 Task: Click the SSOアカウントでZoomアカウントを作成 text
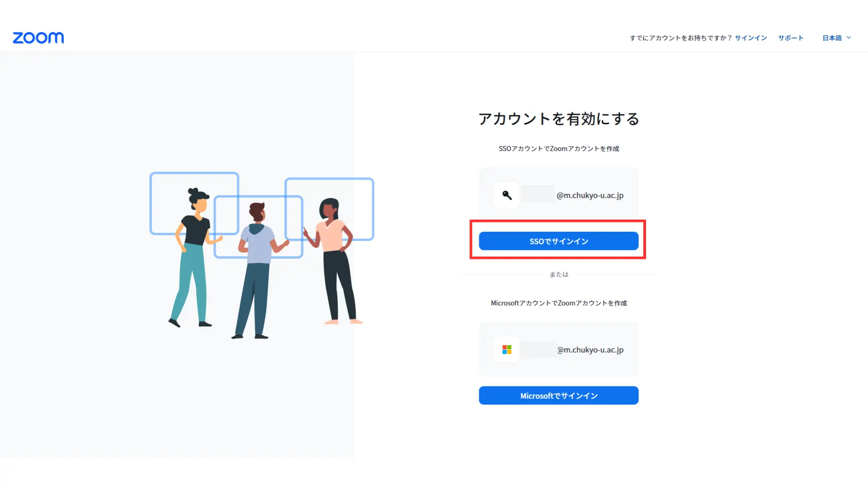coord(559,149)
